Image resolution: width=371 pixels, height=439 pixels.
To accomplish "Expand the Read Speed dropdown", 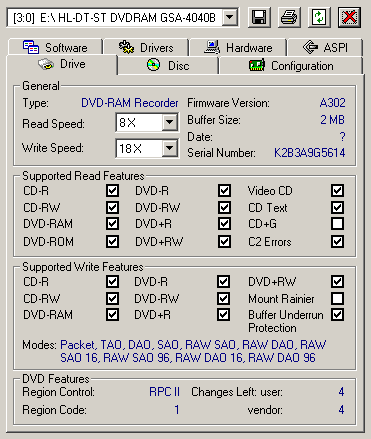I will [x=169, y=122].
